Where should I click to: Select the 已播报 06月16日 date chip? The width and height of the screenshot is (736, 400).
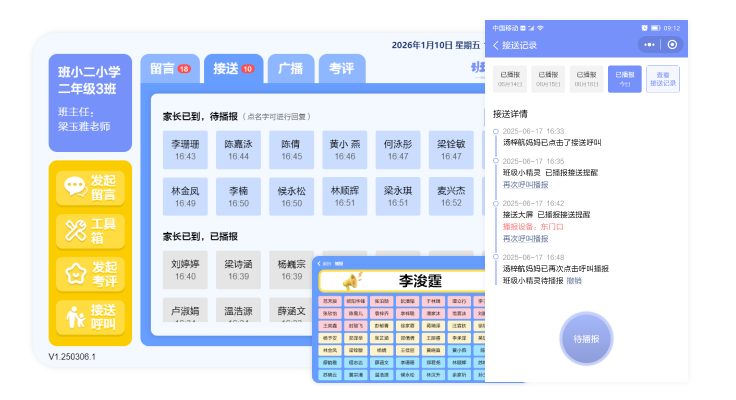pos(586,78)
